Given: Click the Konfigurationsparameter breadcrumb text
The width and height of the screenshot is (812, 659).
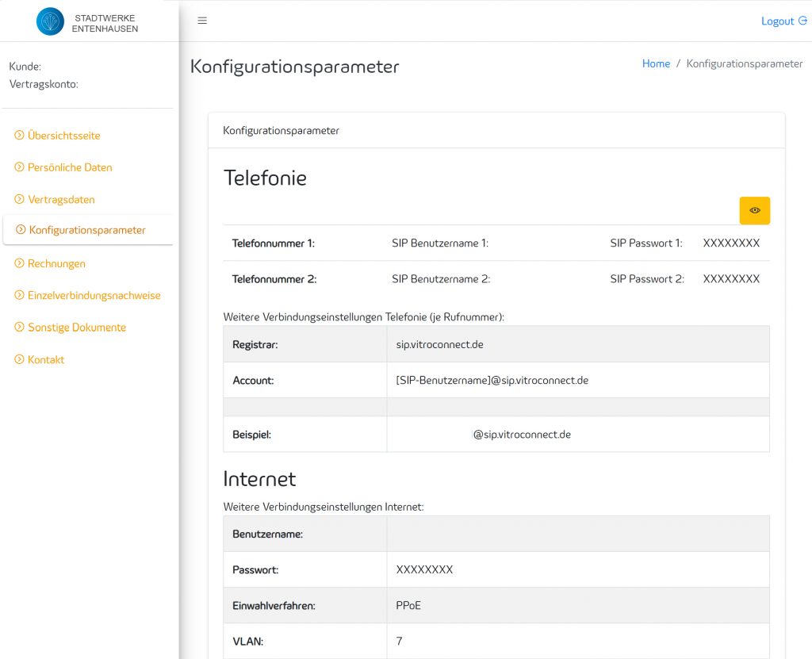Looking at the screenshot, I should point(744,63).
